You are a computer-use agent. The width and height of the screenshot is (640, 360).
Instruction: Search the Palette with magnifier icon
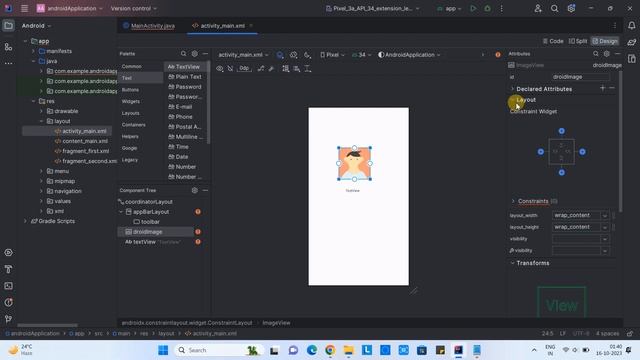point(183,53)
